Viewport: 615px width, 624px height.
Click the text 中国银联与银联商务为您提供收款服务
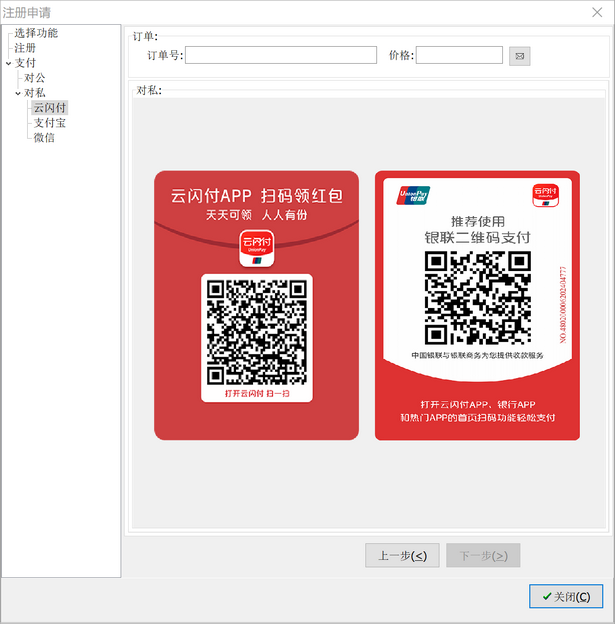[477, 355]
